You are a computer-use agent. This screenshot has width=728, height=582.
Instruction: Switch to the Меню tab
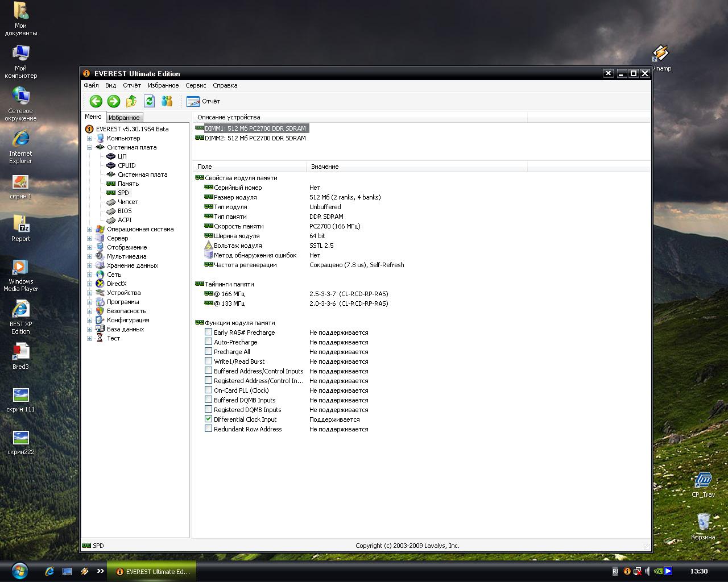pos(93,117)
